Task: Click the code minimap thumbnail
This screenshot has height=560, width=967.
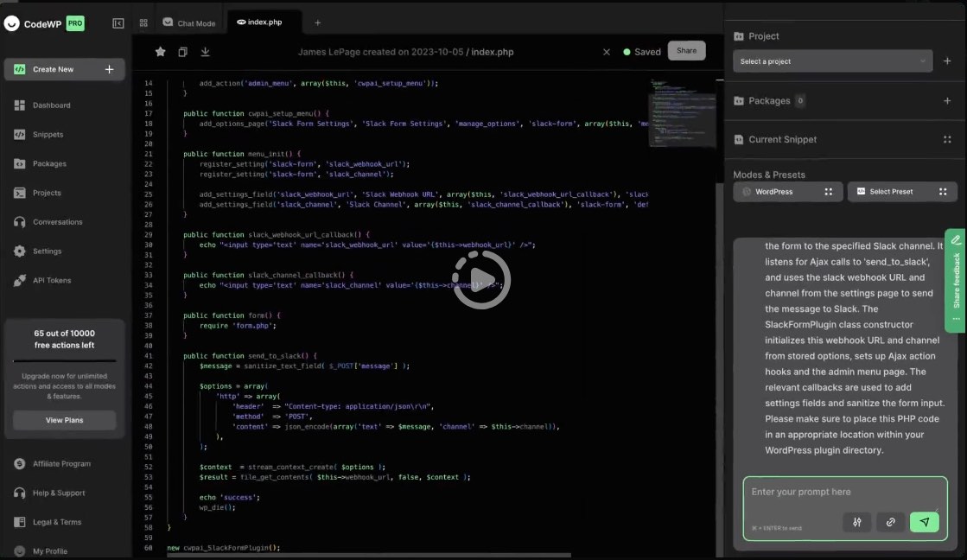Action: [683, 112]
